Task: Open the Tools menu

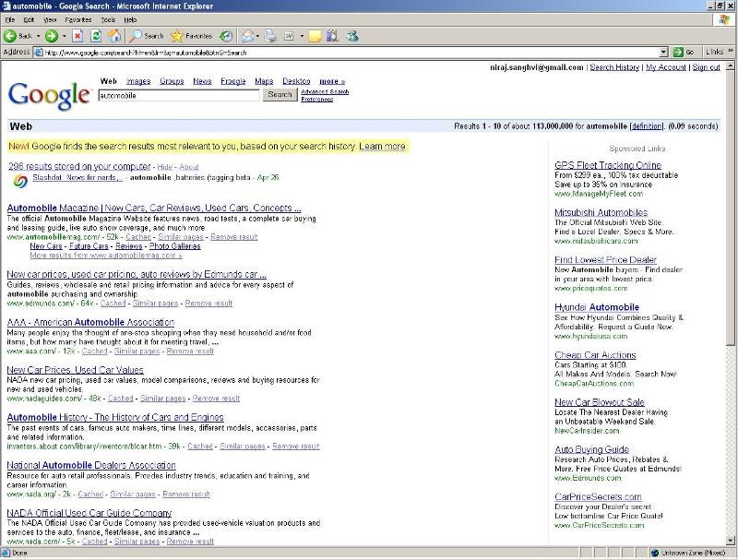Action: click(106, 19)
